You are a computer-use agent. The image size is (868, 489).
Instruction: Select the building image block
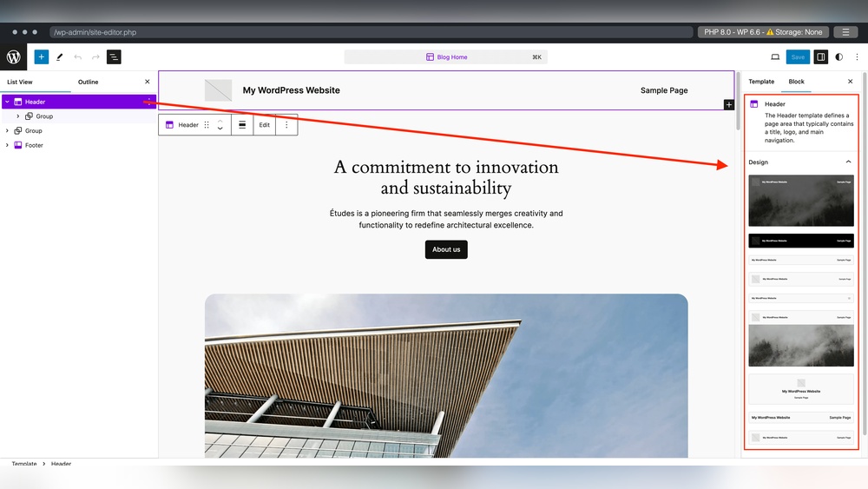pos(446,375)
